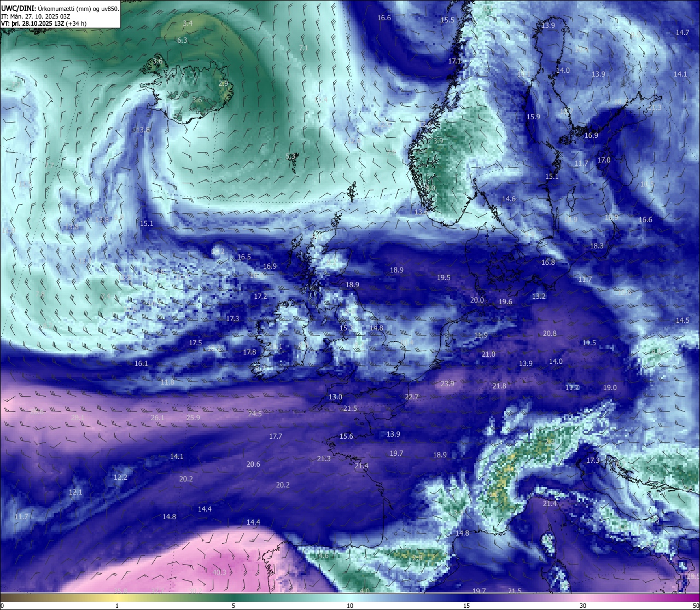Select the 12.1 value label
700x610 pixels.
[x=75, y=492]
